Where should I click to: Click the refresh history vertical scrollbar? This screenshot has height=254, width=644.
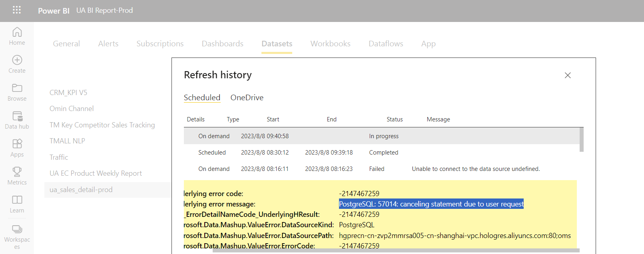coord(582,139)
